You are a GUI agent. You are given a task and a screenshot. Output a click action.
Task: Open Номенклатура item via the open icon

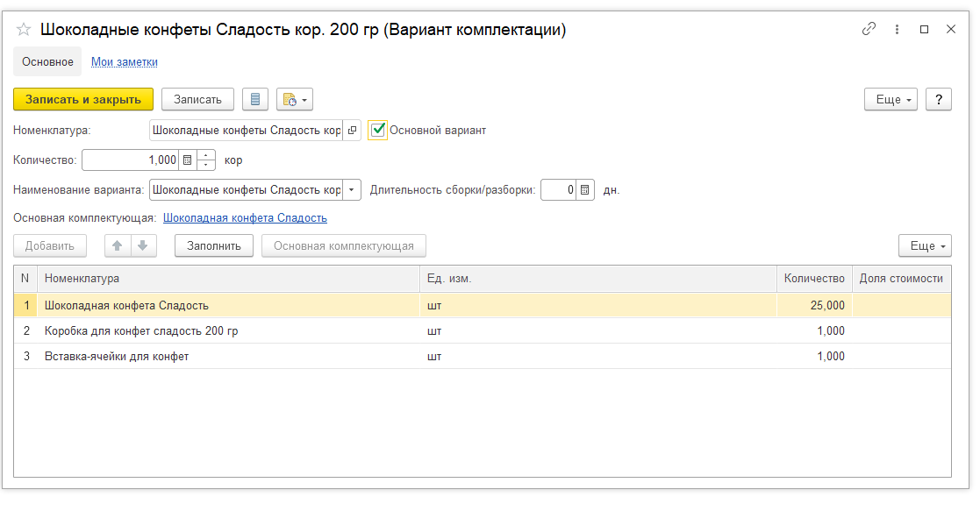[352, 130]
